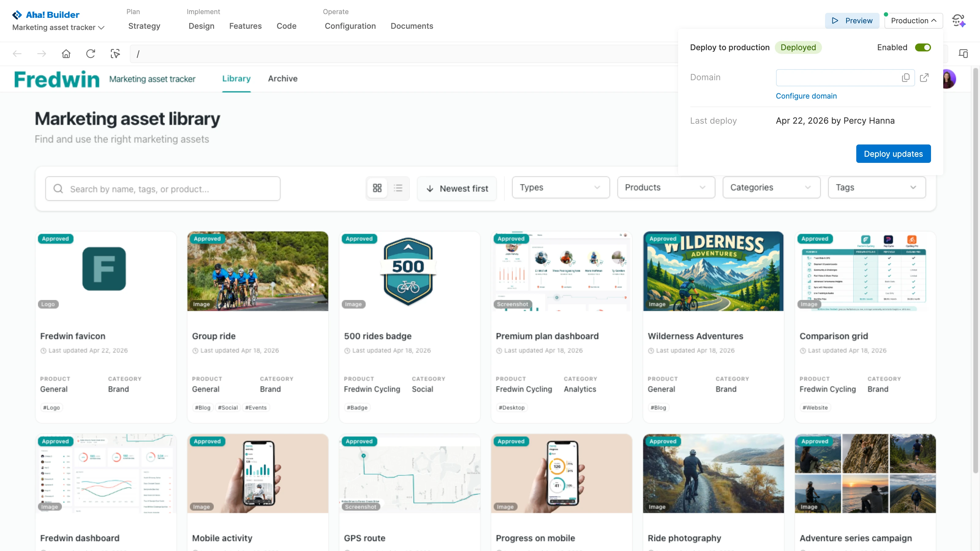Screen dimensions: 980x551
Task: Click the Deploy updates button
Action: pos(893,154)
